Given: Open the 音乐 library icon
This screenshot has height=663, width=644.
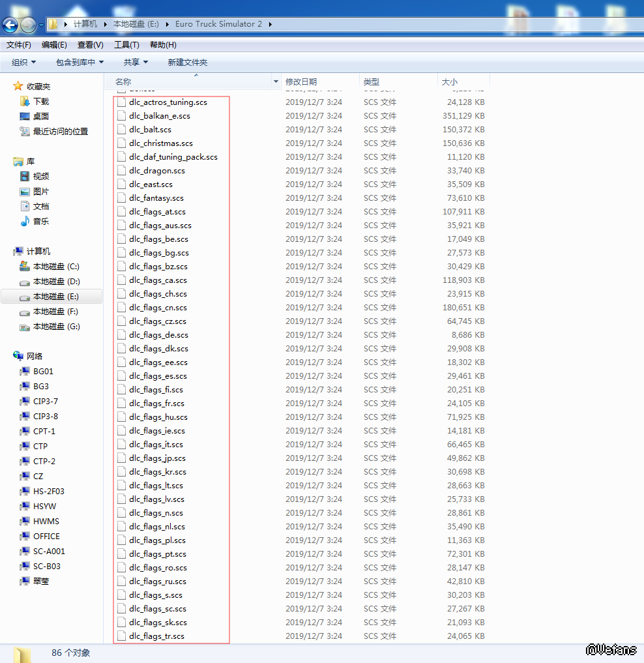Looking at the screenshot, I should tap(25, 222).
